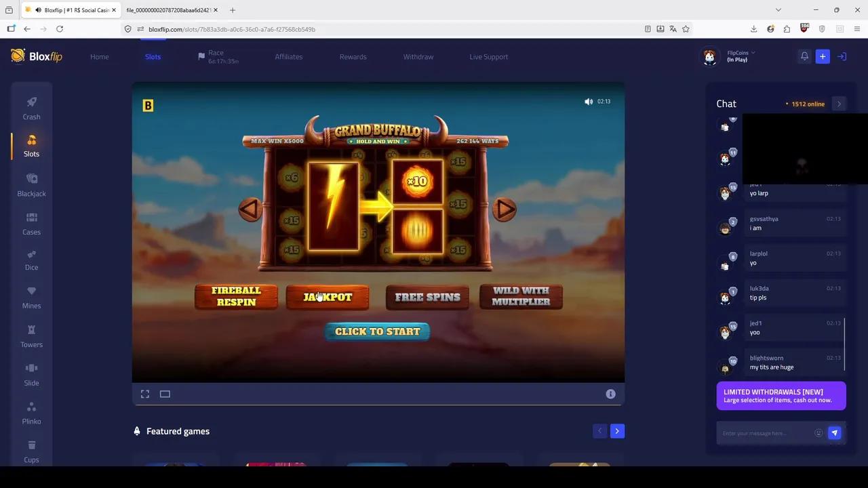Collapse the chat panel
This screenshot has width=868, height=488.
tap(839, 104)
